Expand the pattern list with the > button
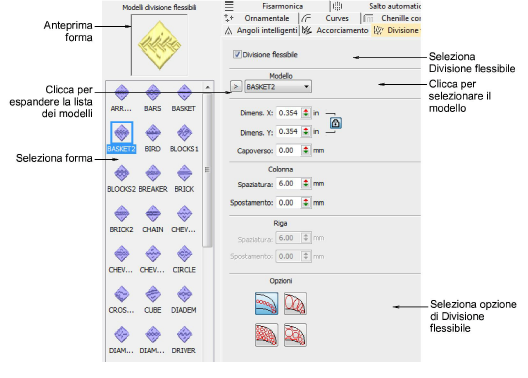This screenshot has width=528, height=378. coord(236,87)
